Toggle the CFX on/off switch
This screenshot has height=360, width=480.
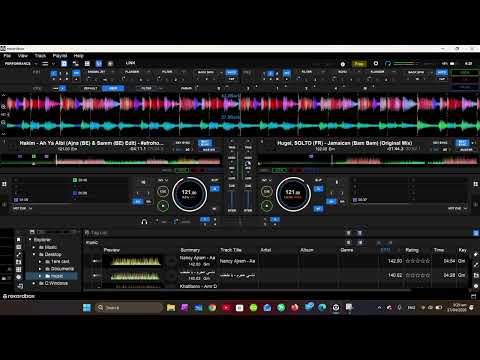tap(59, 88)
